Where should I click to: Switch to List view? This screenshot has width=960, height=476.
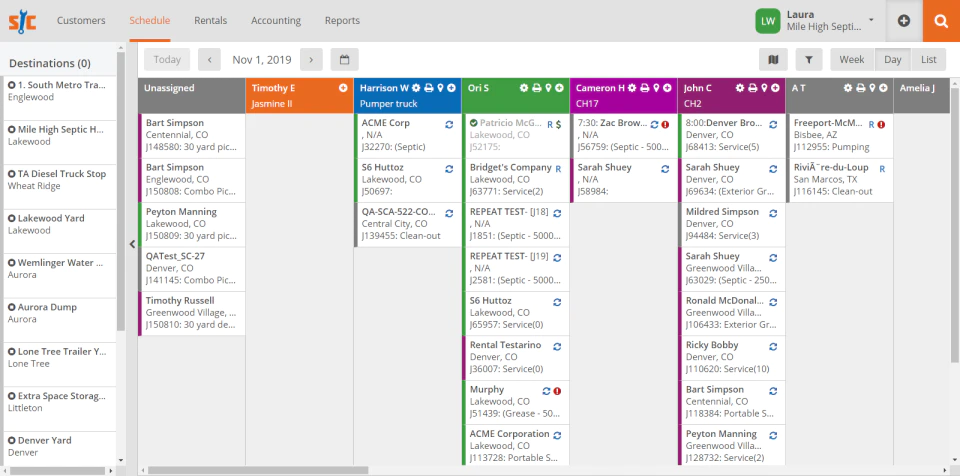929,59
